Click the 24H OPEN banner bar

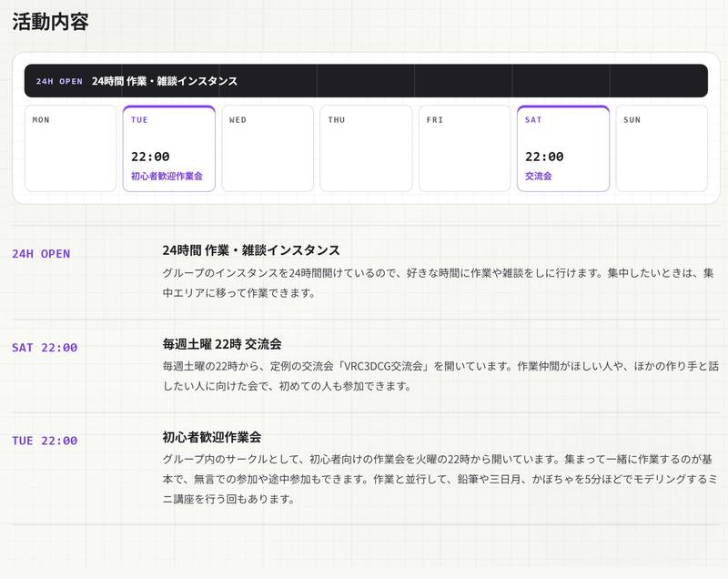tap(366, 81)
